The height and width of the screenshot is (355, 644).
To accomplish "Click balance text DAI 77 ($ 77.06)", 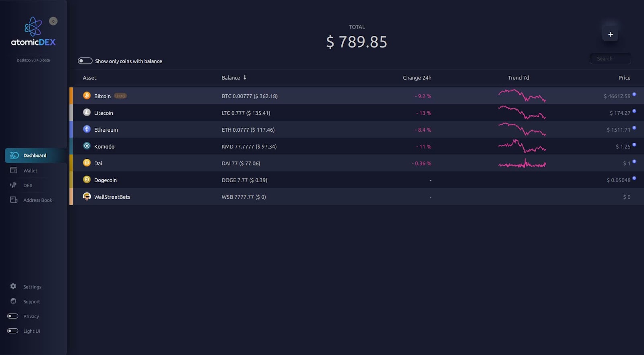I will point(241,163).
